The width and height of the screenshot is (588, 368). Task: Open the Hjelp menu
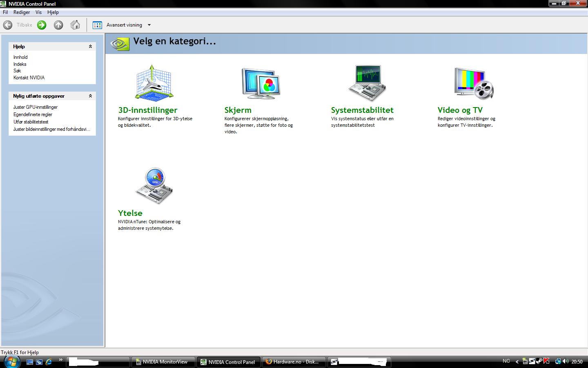(x=53, y=12)
